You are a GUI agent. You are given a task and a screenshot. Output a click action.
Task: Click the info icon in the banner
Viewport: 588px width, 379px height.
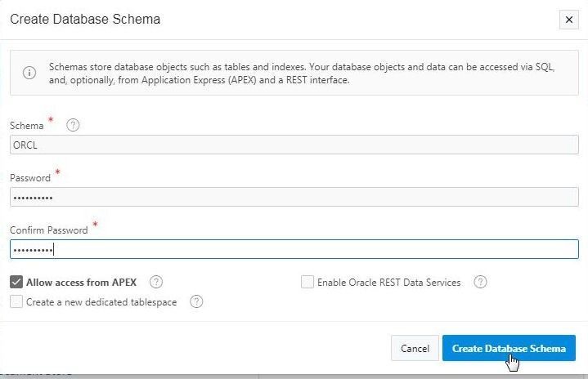pos(29,73)
